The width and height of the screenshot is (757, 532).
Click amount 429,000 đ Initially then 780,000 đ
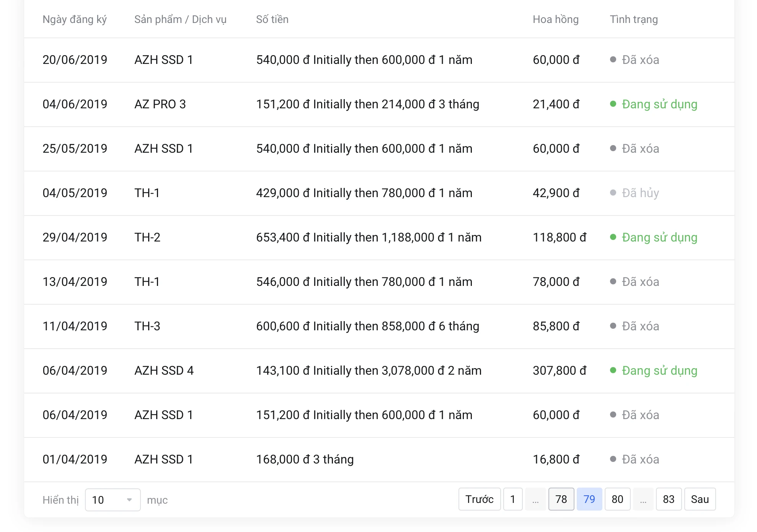pos(364,193)
